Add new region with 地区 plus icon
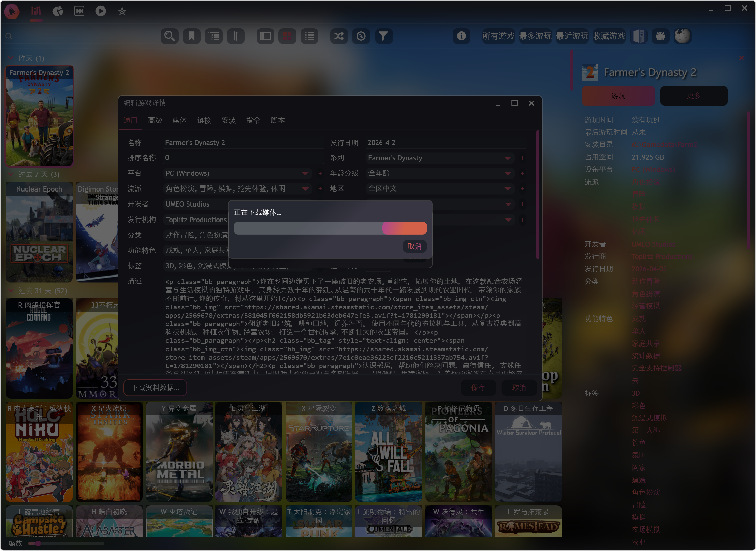The height and width of the screenshot is (551, 756). pos(522,189)
